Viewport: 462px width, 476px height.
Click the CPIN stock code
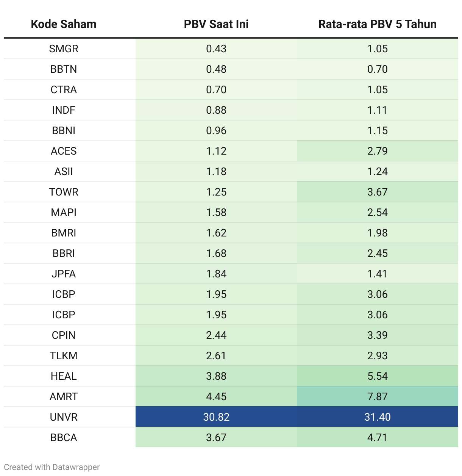(x=64, y=335)
